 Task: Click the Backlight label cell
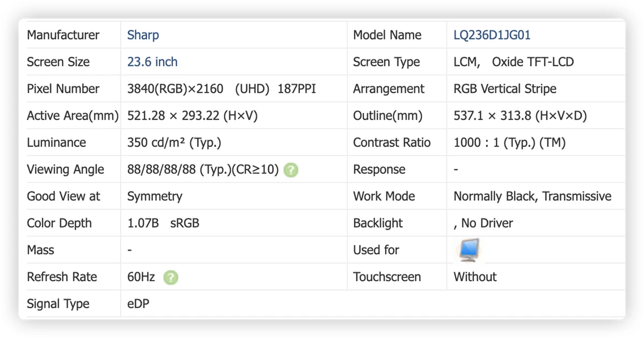[397, 223]
